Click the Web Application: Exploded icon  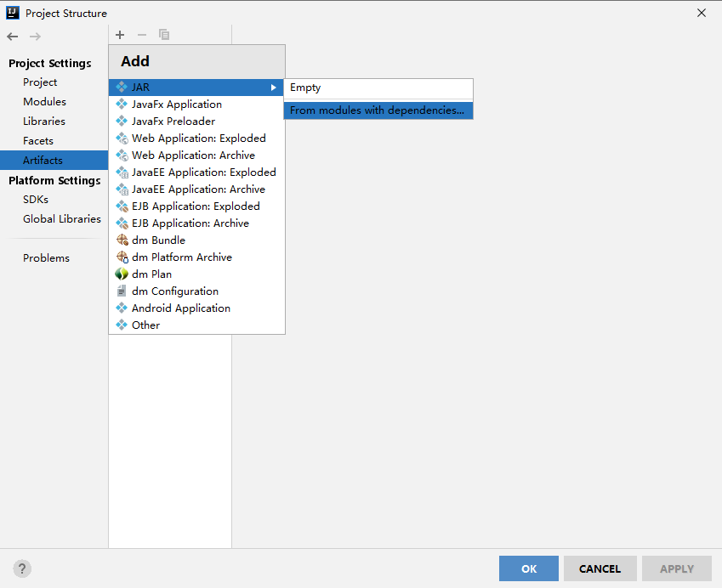coord(122,138)
